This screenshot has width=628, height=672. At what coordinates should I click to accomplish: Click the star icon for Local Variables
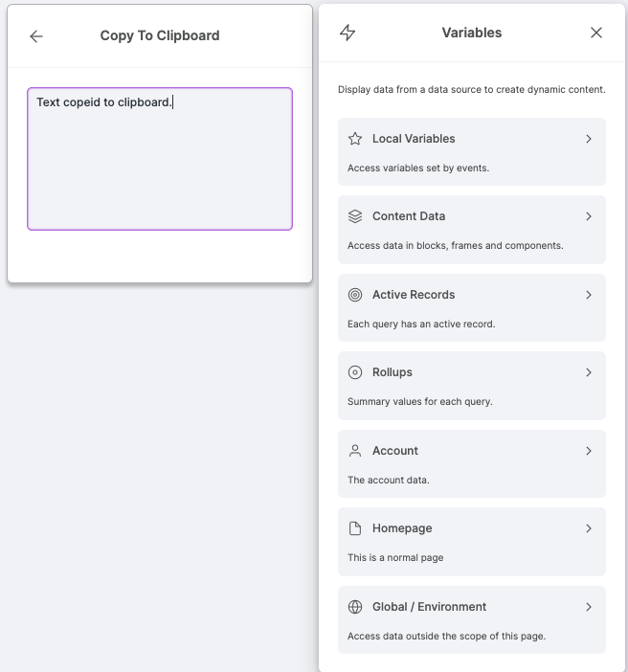pos(355,139)
